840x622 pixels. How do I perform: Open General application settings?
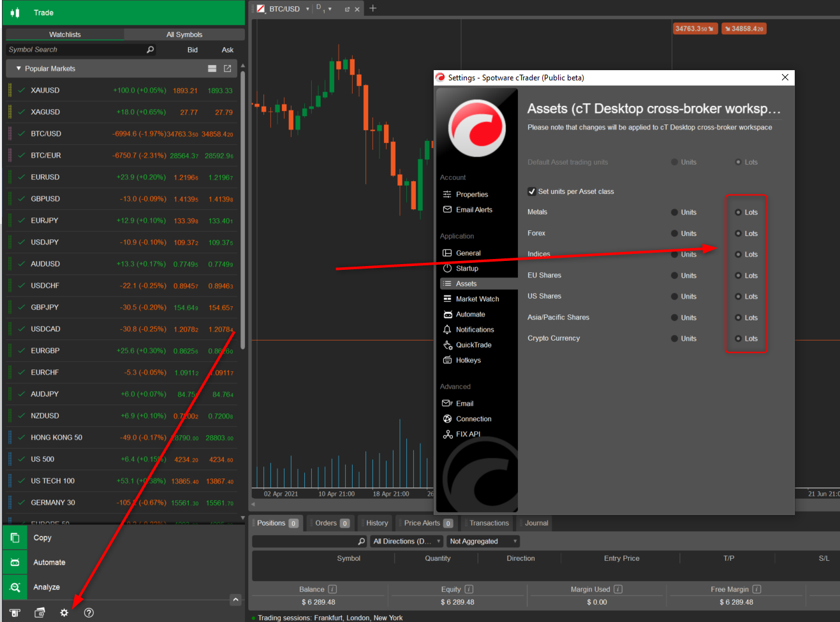pos(468,253)
